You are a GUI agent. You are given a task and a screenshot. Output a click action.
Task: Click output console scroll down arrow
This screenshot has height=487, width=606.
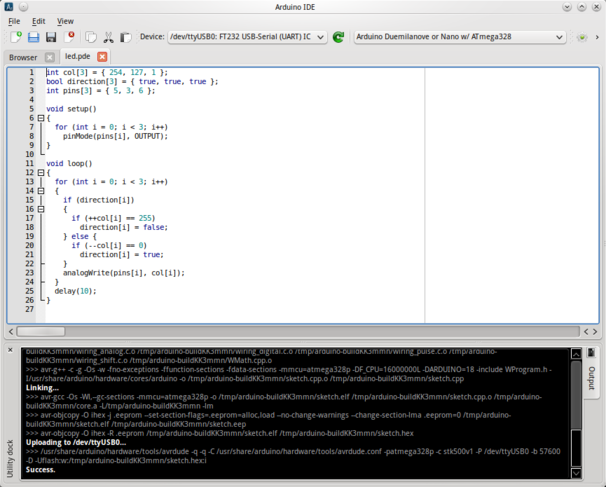[576, 473]
